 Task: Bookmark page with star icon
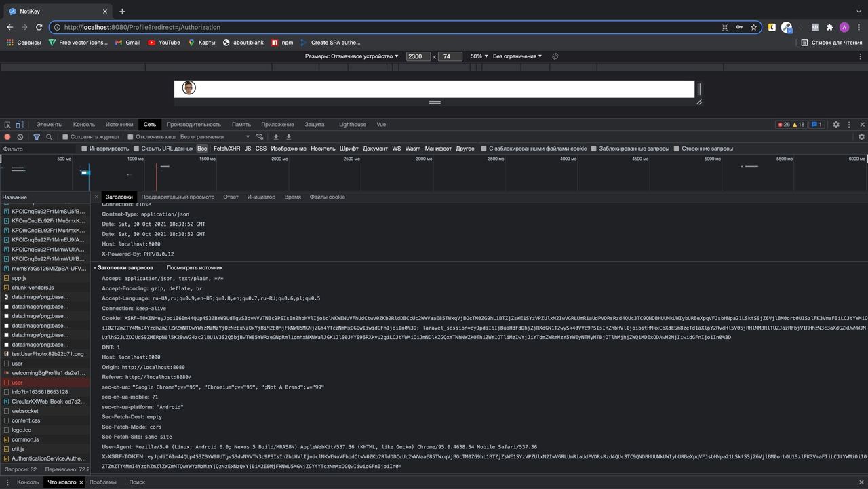(753, 27)
